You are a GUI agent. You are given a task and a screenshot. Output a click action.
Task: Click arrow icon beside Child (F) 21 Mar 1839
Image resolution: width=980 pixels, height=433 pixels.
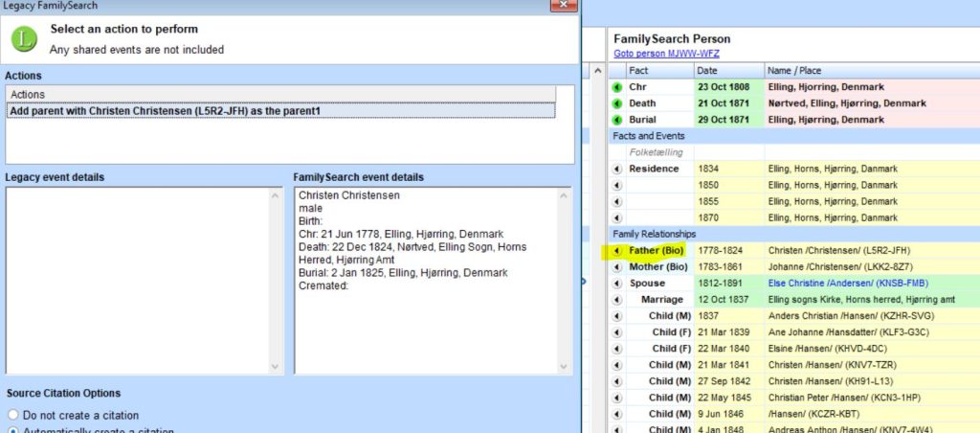617,332
